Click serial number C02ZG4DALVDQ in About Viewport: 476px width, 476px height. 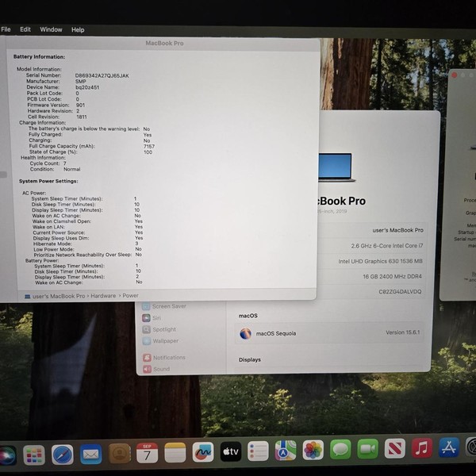[x=400, y=292]
